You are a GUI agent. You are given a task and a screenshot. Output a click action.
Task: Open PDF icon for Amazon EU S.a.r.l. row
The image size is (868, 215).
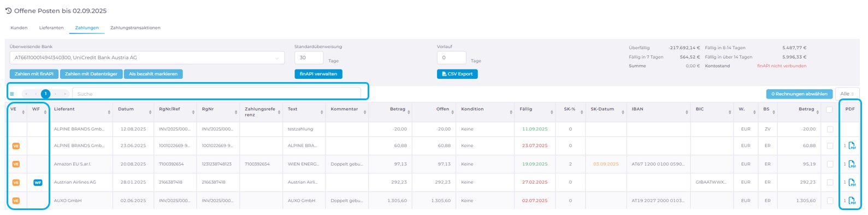(x=852, y=164)
